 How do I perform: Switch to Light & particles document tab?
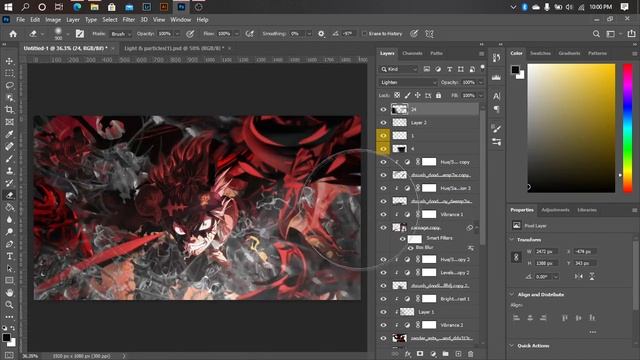click(174, 48)
